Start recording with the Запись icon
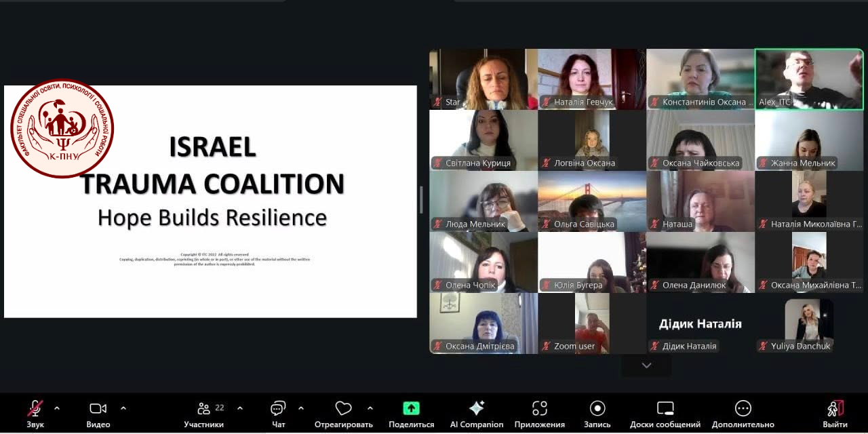Screen dimensions: 868x434 (597, 408)
